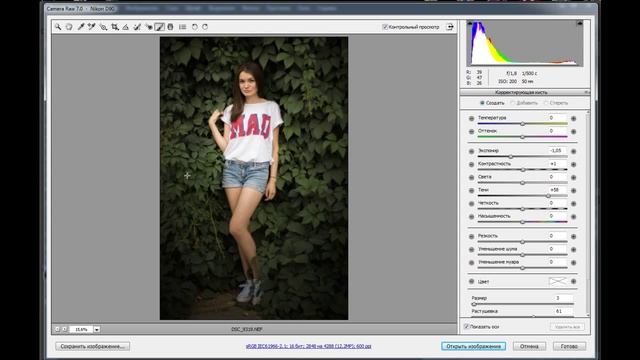This screenshot has width=640, height=360.
Task: Click Отмена button
Action: pos(529,346)
